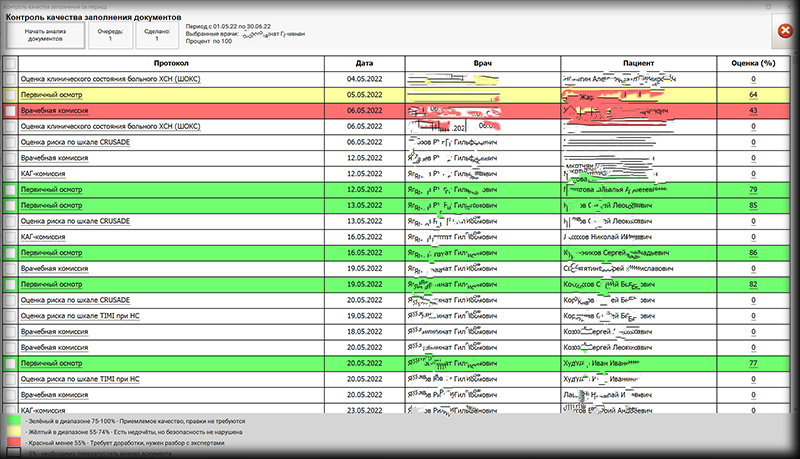800x459 pixels.
Task: Sort by the 'Протокол' column header
Action: [x=171, y=63]
